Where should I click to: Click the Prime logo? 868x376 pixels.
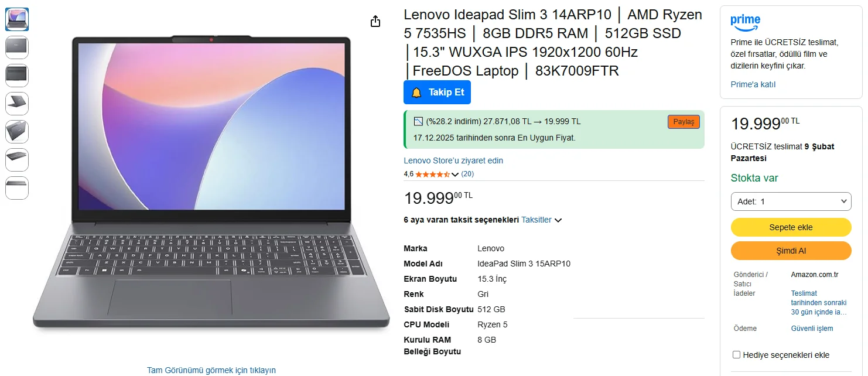(x=745, y=22)
